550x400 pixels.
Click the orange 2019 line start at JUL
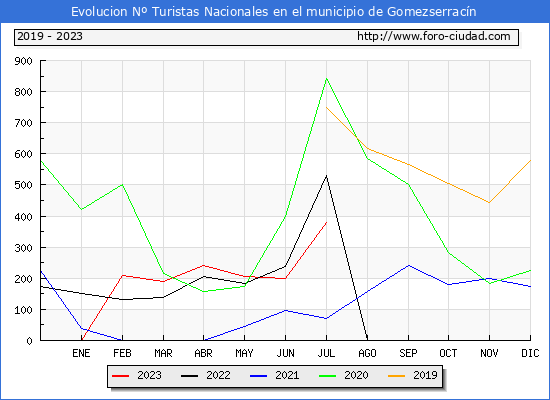[x=327, y=107]
